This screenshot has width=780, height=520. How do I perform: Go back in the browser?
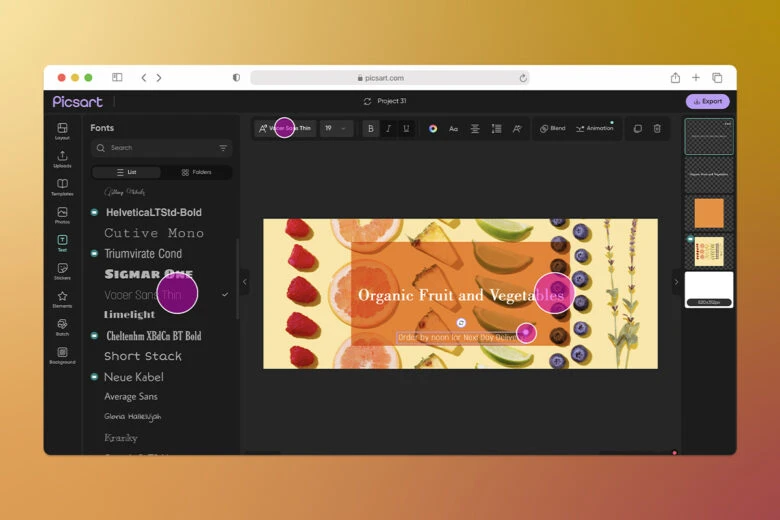(144, 78)
